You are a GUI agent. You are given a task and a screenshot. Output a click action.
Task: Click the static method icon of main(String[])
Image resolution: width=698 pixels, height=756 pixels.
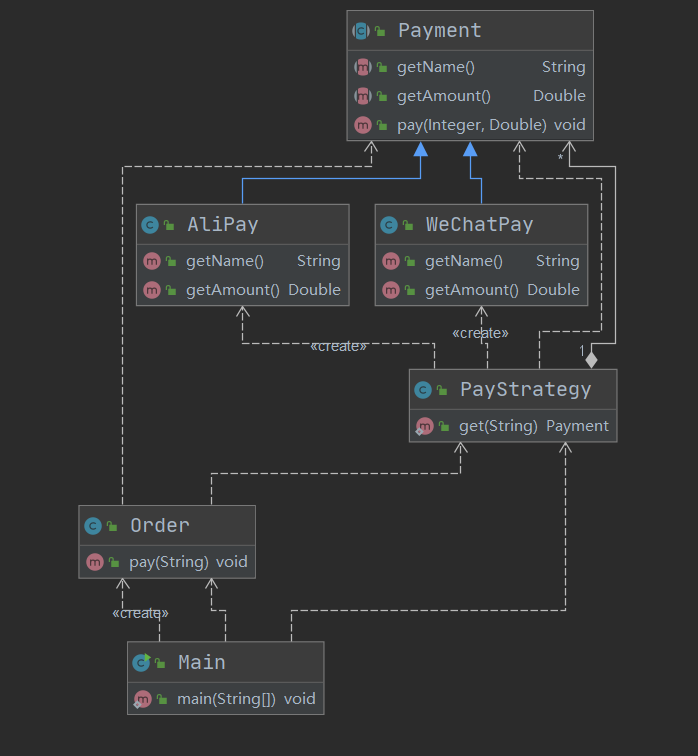coord(143,699)
